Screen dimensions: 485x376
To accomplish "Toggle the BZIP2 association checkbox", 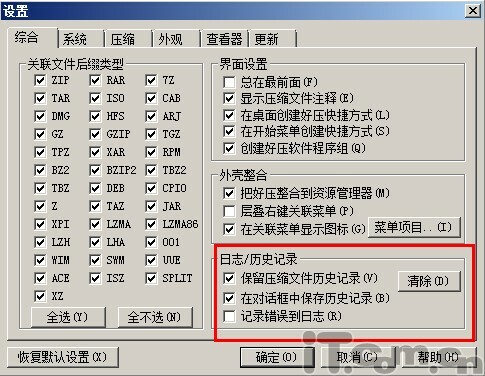I will click(95, 170).
